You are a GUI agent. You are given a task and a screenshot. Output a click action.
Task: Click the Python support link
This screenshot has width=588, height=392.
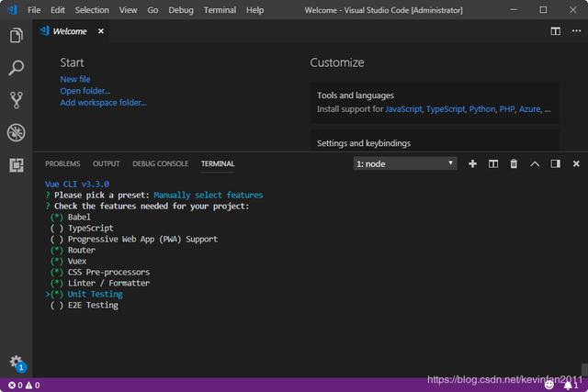point(482,109)
